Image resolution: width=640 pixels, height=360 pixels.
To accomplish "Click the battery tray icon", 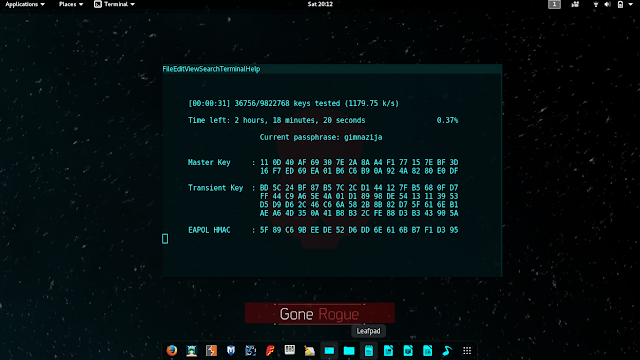I will coord(620,4).
